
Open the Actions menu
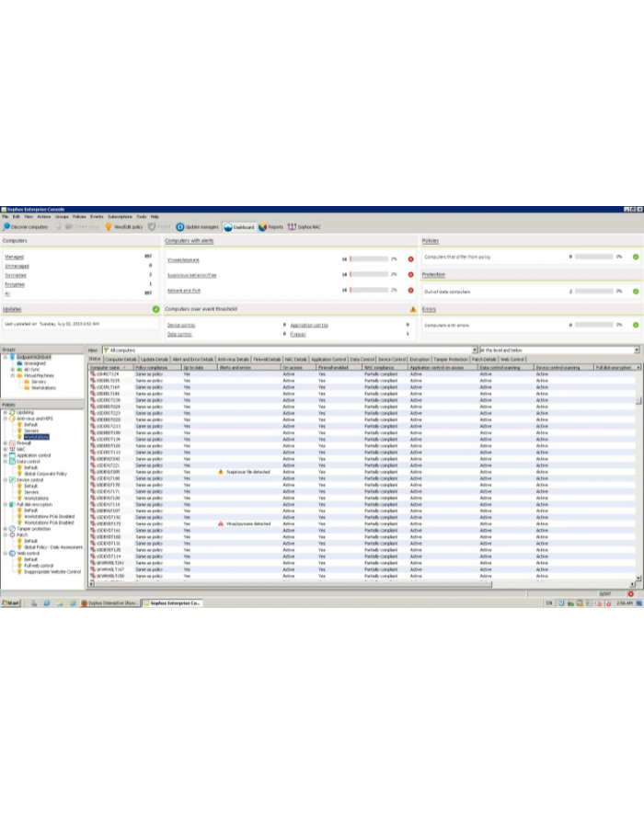[44, 217]
